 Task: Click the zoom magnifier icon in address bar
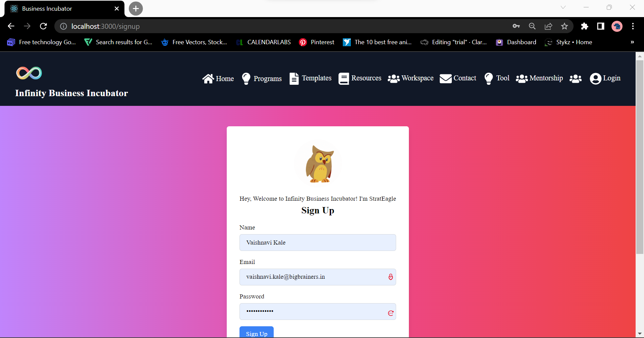click(532, 26)
